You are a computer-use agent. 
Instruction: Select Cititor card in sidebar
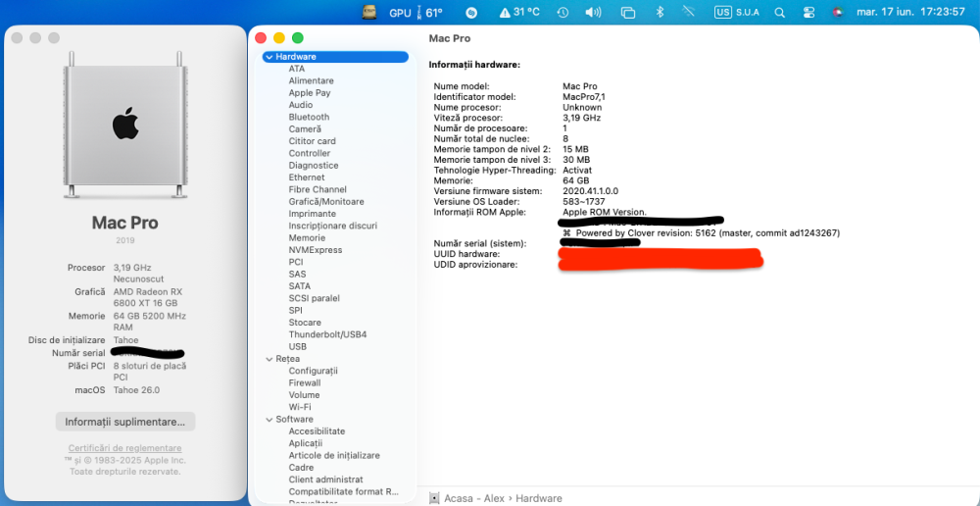point(312,141)
